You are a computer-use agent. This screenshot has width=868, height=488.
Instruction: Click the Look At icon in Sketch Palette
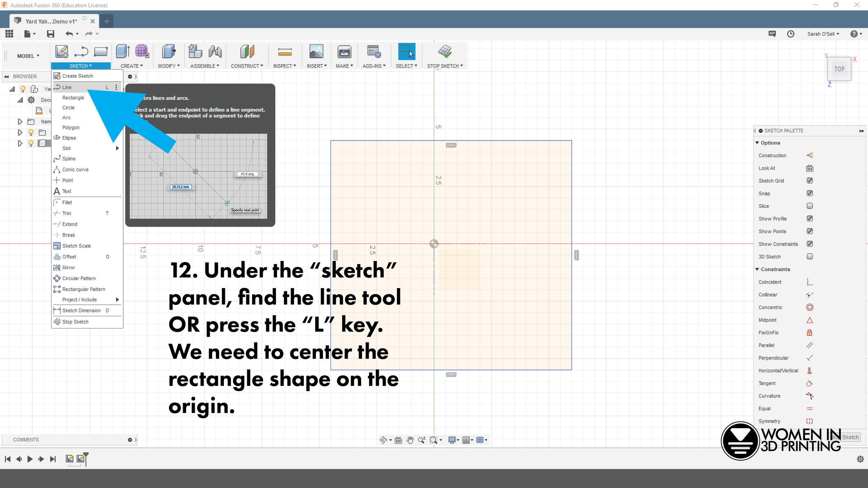(810, 168)
